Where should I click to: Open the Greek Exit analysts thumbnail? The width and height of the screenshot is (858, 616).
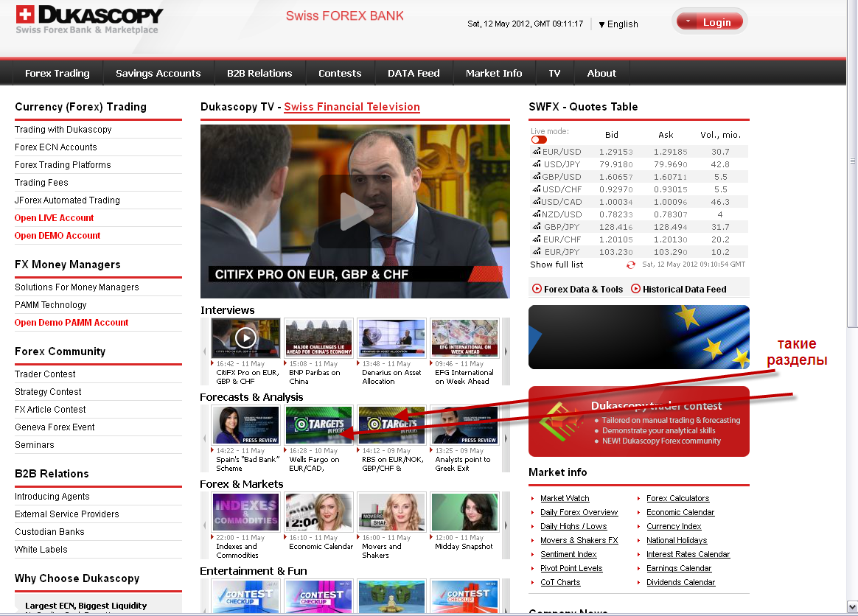pos(464,424)
